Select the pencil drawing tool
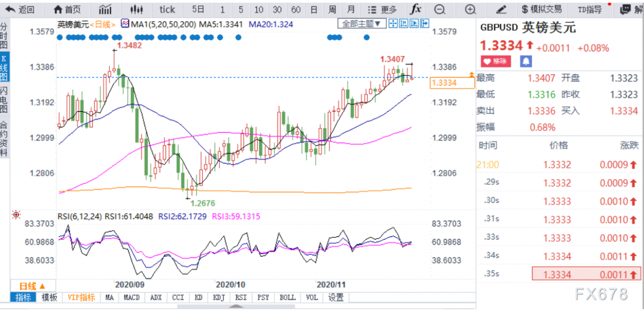 (x=501, y=9)
